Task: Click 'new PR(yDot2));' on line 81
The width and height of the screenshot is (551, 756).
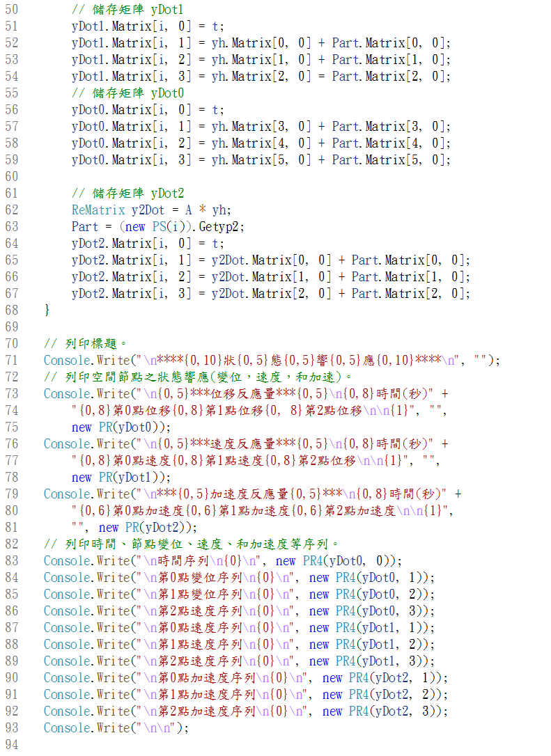Action: pos(148,528)
